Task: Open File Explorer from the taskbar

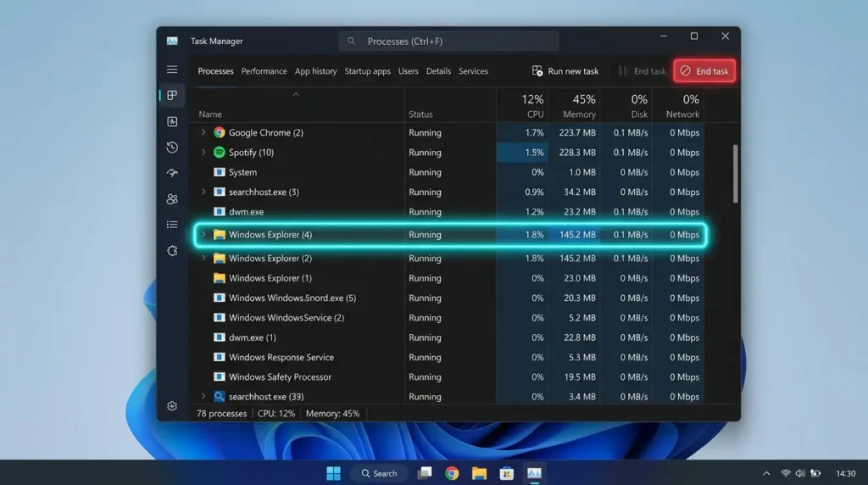Action: [479, 473]
